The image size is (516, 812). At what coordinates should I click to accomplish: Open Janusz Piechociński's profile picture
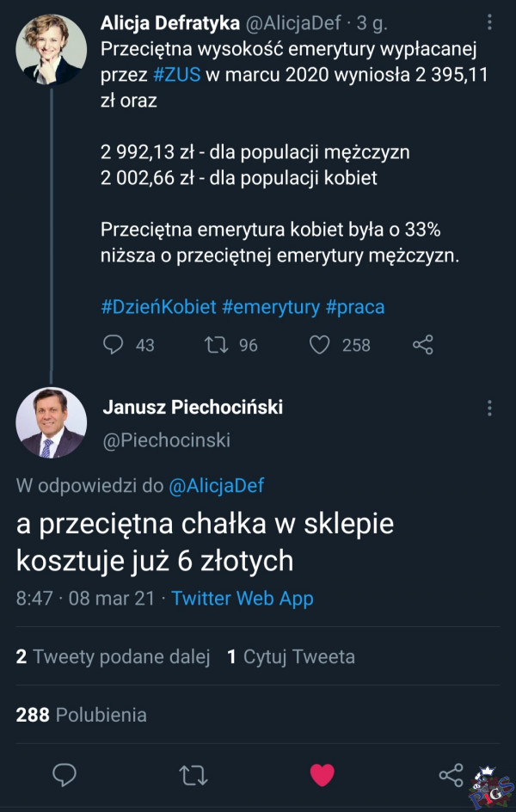[51, 423]
